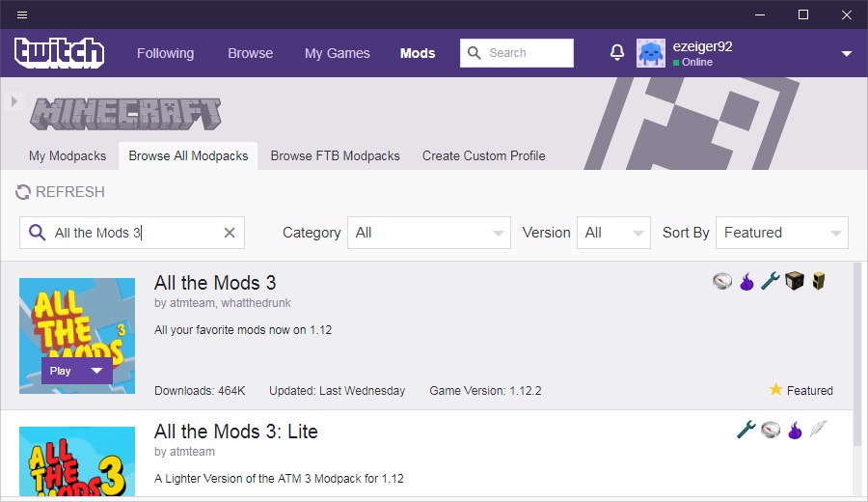Click 'by atmteam' under All the Mods 3: Lite

[184, 452]
